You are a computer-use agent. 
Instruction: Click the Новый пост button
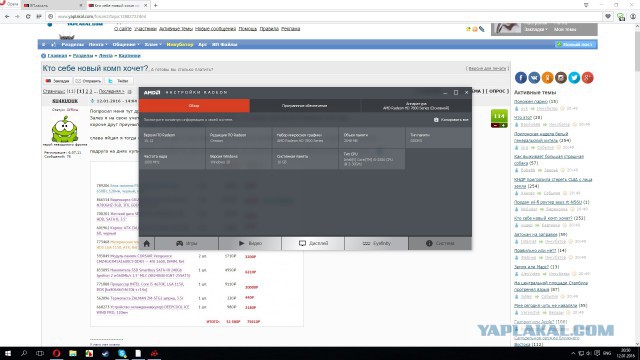tap(576, 44)
